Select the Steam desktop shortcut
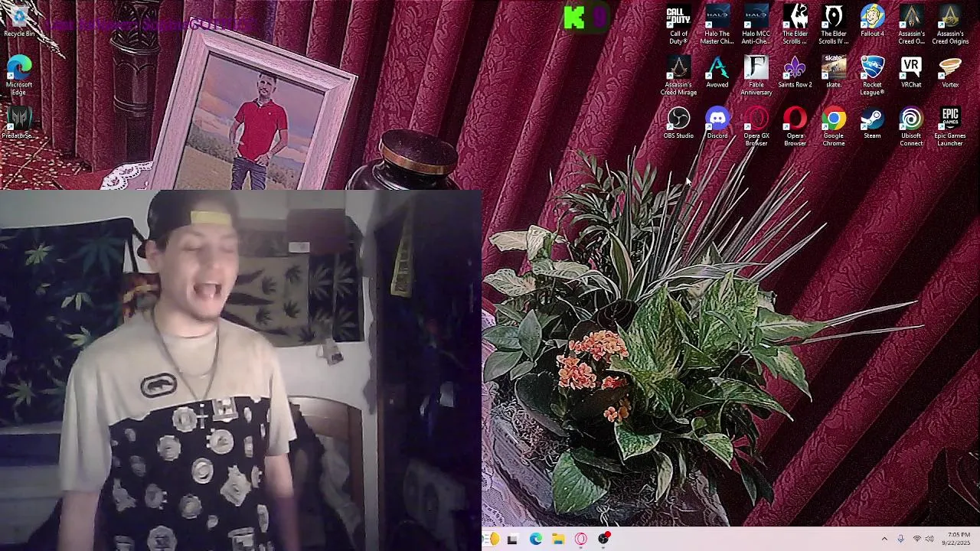 pos(872,123)
